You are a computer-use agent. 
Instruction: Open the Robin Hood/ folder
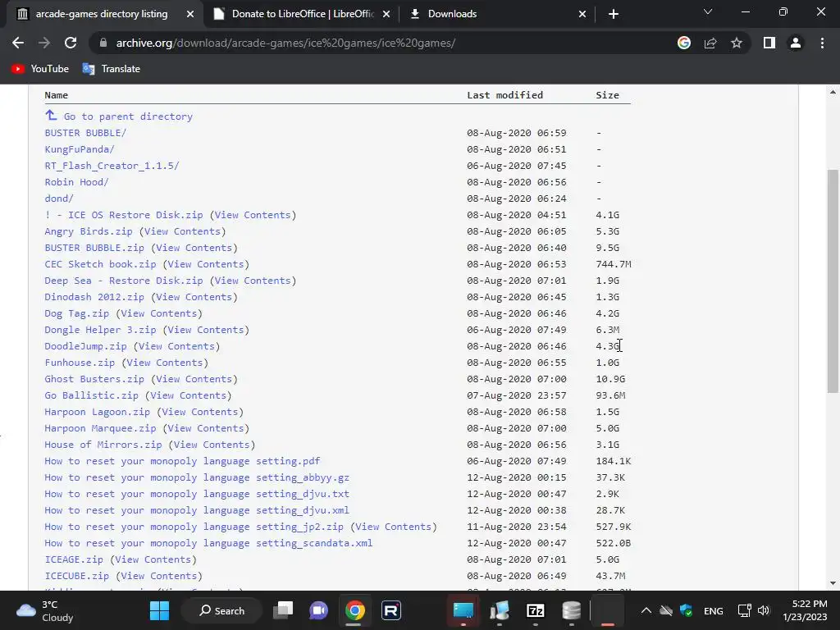76,182
